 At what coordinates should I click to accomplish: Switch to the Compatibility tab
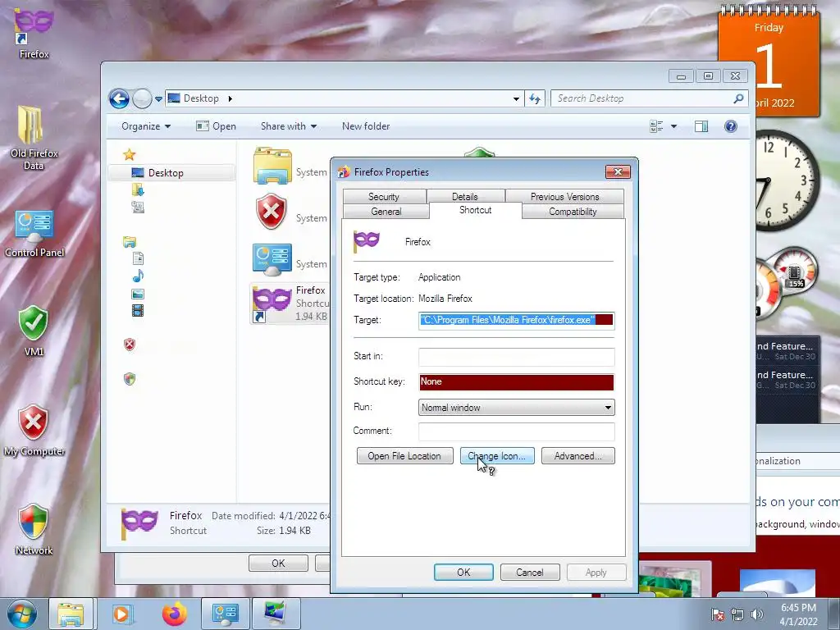tap(573, 211)
